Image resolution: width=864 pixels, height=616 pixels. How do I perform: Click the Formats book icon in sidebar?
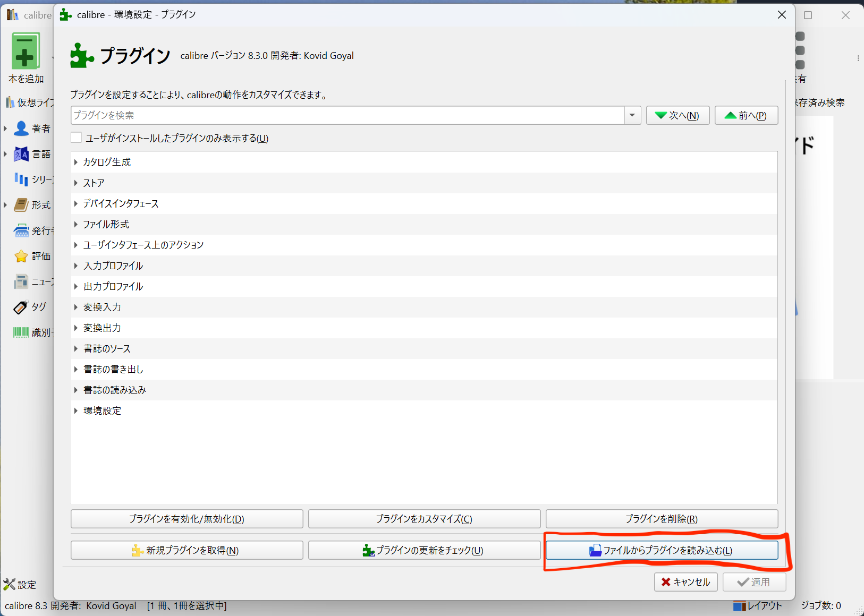[x=21, y=205]
